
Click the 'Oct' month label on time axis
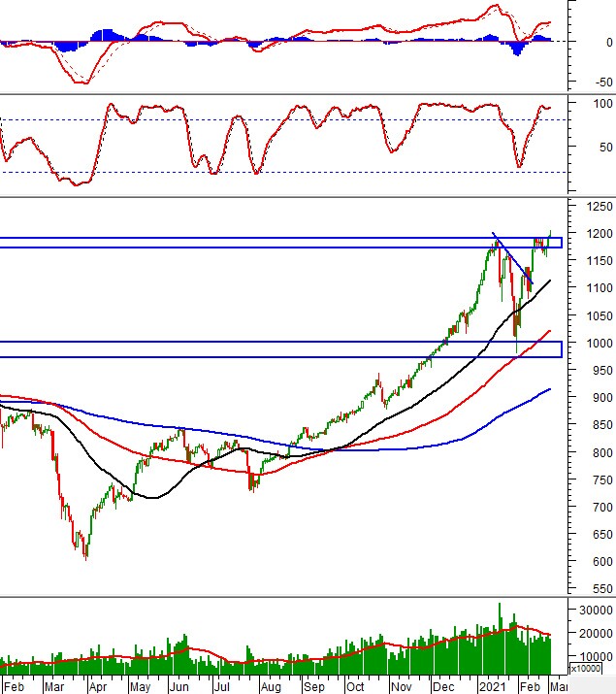point(355,687)
